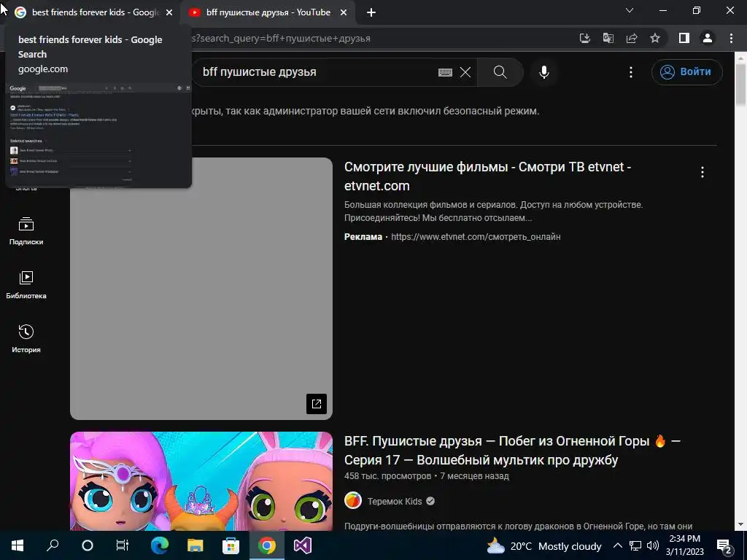Share this page via address bar icon
747x560 pixels.
632,38
